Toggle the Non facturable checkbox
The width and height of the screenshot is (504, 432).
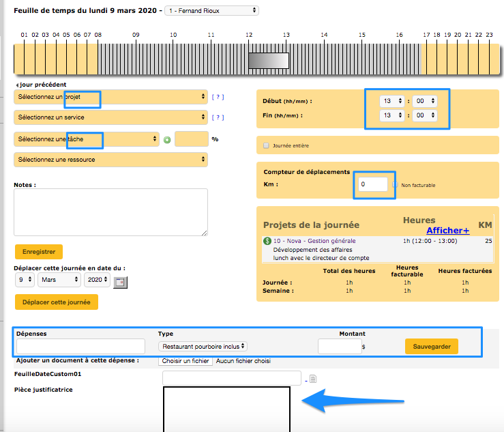pyautogui.click(x=395, y=185)
